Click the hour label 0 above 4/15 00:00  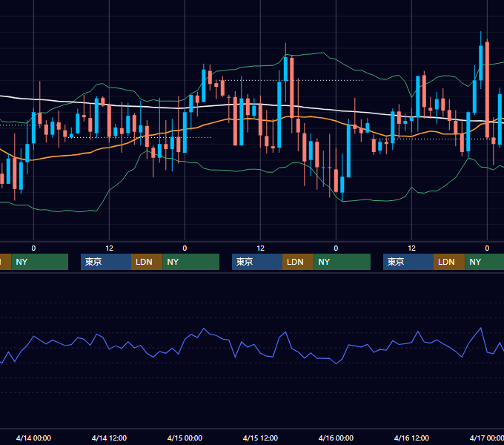185,248
